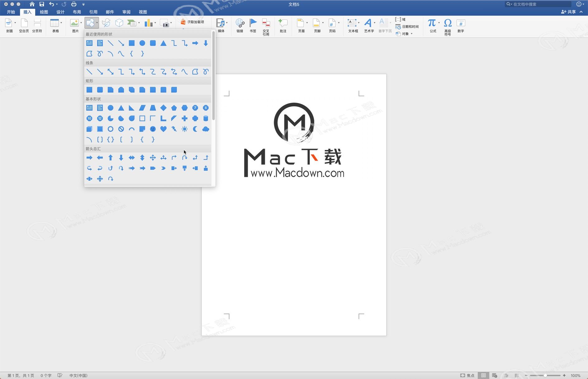
Task: Search in document input field
Action: 539,4
